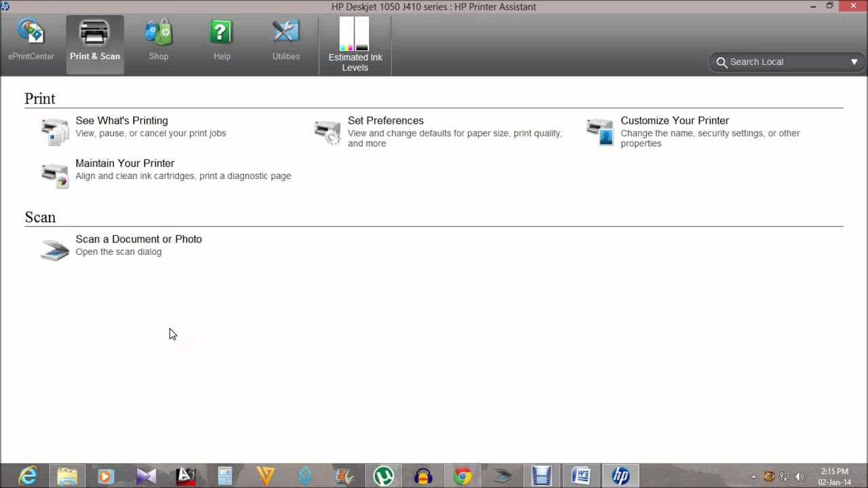The image size is (868, 488).
Task: Expand the Search Local dropdown arrow
Action: pyautogui.click(x=854, y=62)
